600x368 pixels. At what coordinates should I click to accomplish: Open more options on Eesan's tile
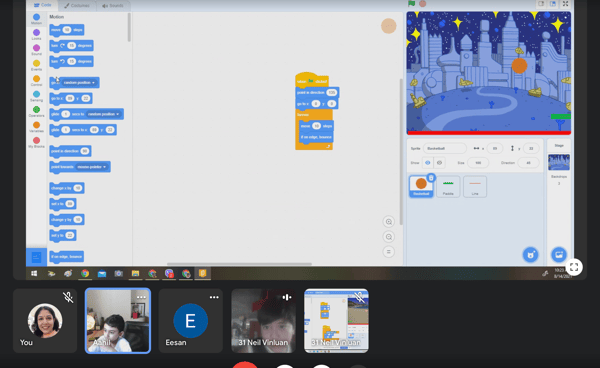click(214, 297)
